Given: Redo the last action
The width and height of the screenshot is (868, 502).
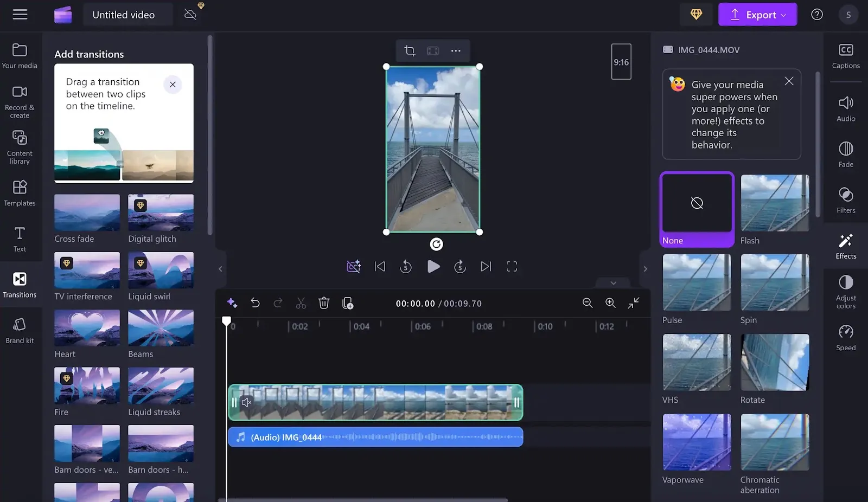Looking at the screenshot, I should pos(278,303).
